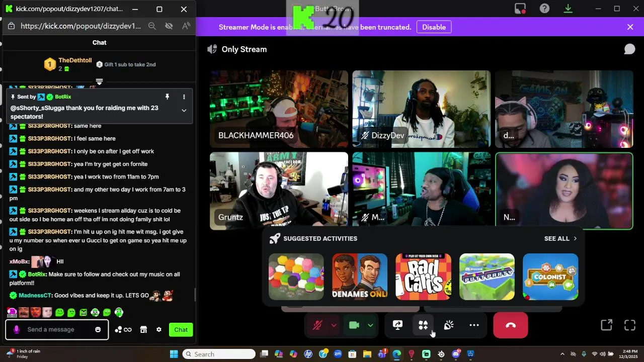Click the angry green emote
The height and width of the screenshot is (362, 644).
pos(83,312)
